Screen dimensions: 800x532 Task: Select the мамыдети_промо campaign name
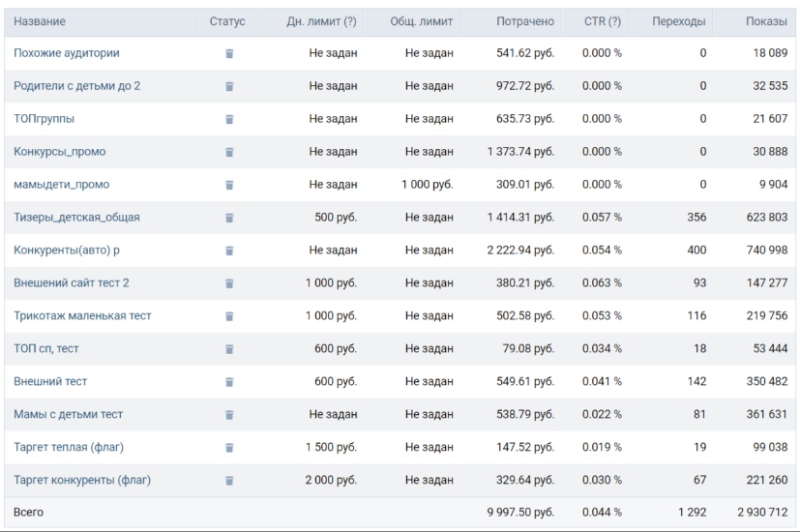(61, 184)
